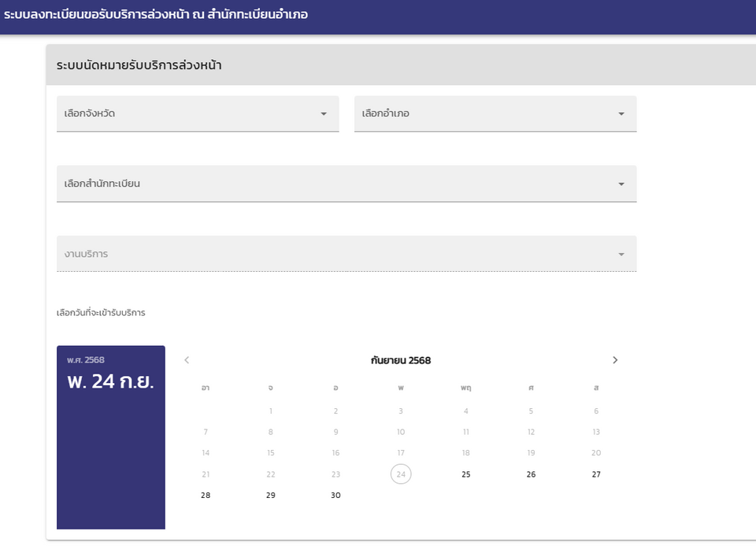Click the circled today date 24
The height and width of the screenshot is (550, 756).
click(x=401, y=474)
